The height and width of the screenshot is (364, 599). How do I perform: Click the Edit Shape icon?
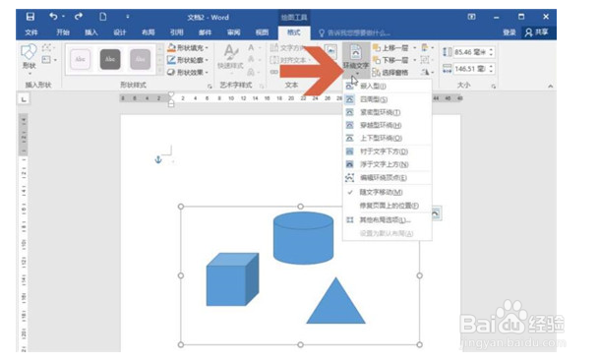pyautogui.click(x=46, y=48)
